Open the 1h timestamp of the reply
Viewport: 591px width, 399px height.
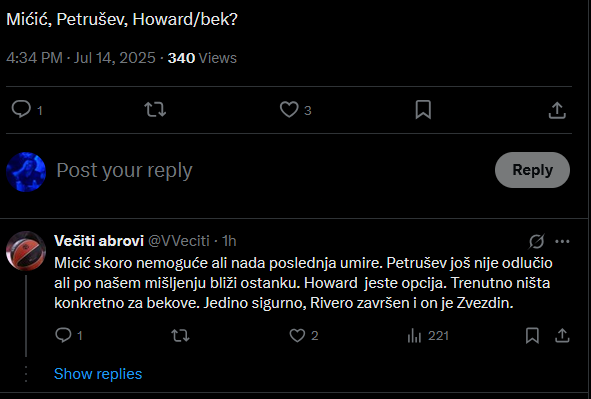point(229,241)
